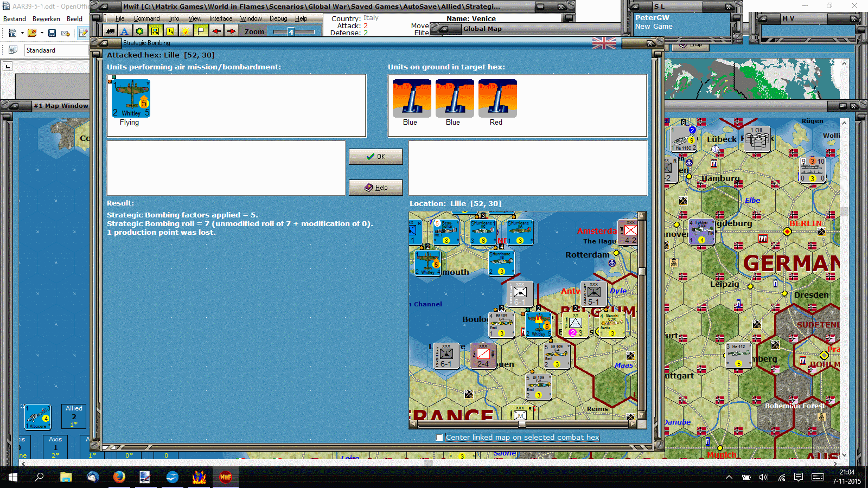Image resolution: width=868 pixels, height=488 pixels.
Task: Open the Interface menu
Action: pyautogui.click(x=221, y=18)
